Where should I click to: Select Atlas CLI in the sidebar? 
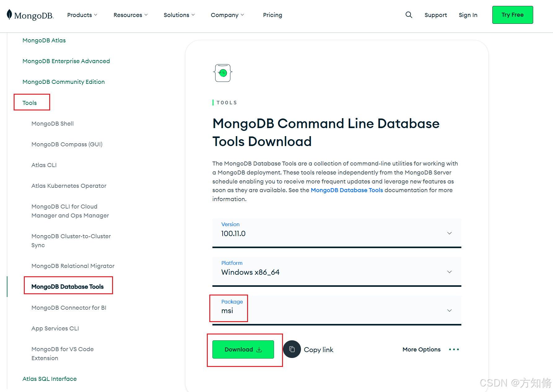tap(44, 165)
